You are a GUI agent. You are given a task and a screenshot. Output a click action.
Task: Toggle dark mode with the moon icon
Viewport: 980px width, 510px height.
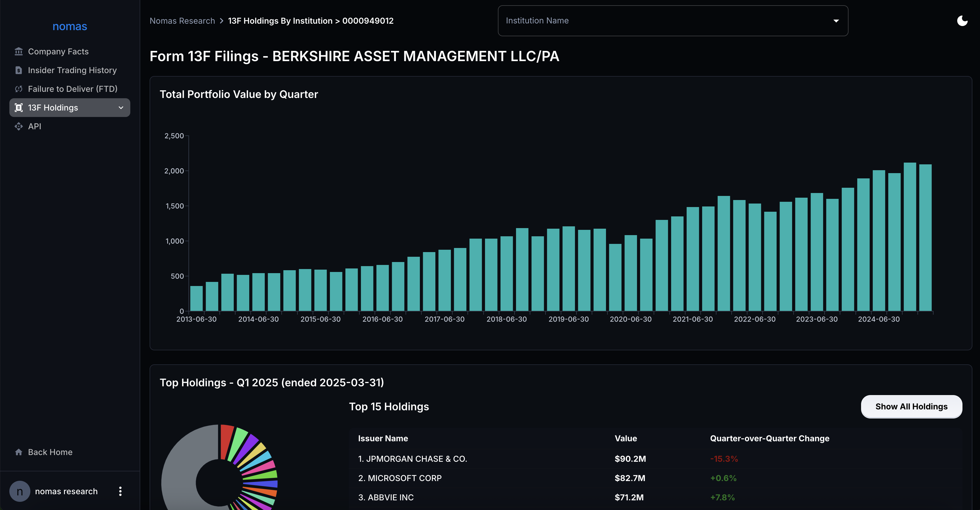(962, 20)
